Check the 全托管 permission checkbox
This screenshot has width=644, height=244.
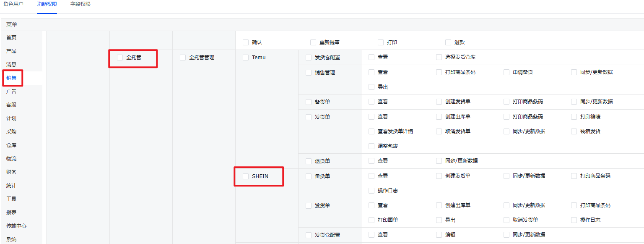pyautogui.click(x=120, y=57)
